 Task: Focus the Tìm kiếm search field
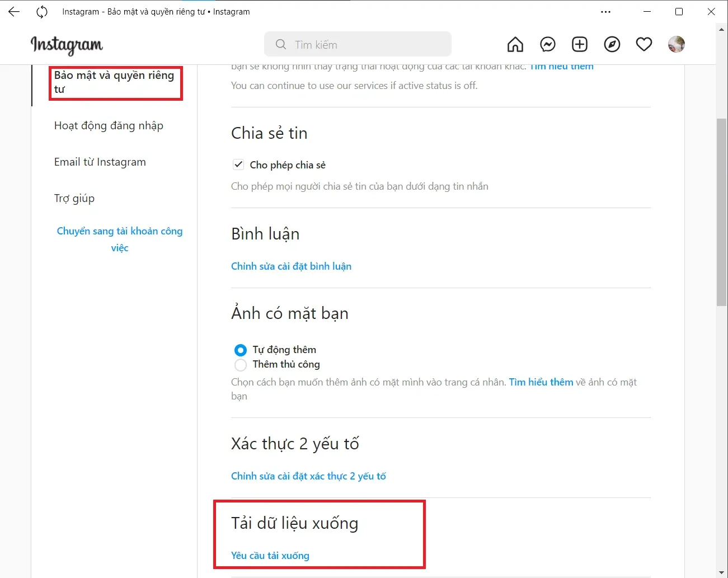click(x=358, y=44)
